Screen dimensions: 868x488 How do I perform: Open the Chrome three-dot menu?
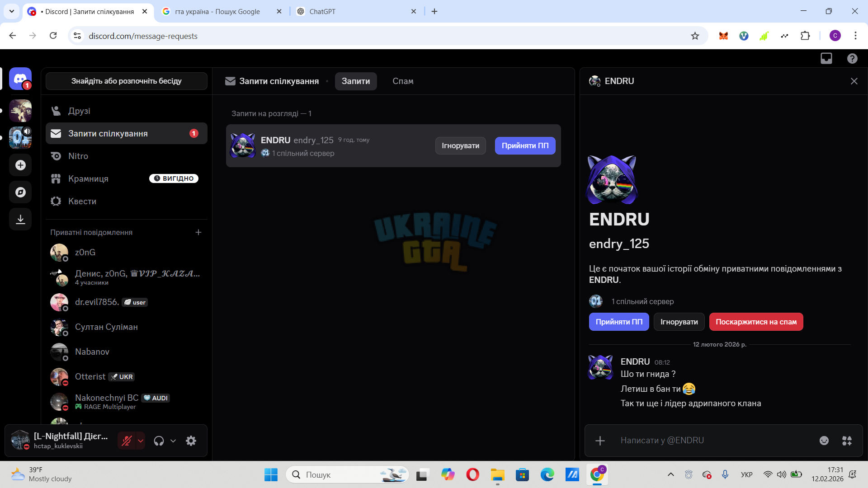[855, 36]
